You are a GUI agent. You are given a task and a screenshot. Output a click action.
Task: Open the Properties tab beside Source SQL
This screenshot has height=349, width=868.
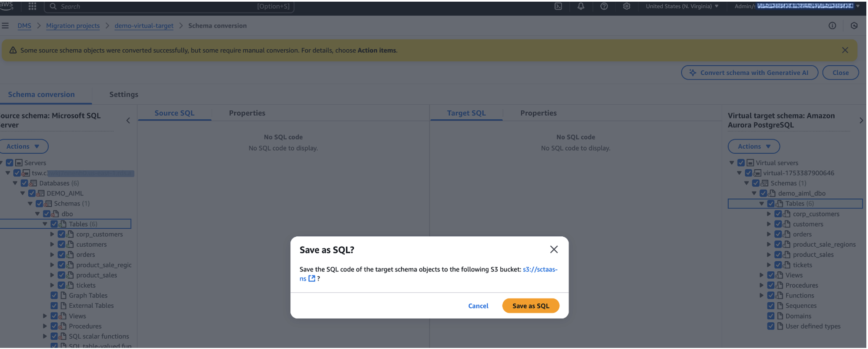[x=247, y=113]
